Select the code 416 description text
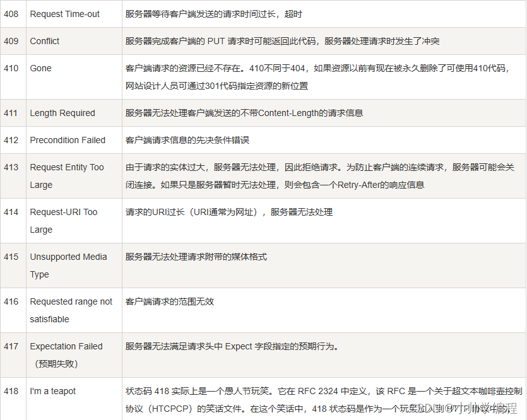The height and width of the screenshot is (420, 527). pyautogui.click(x=169, y=301)
